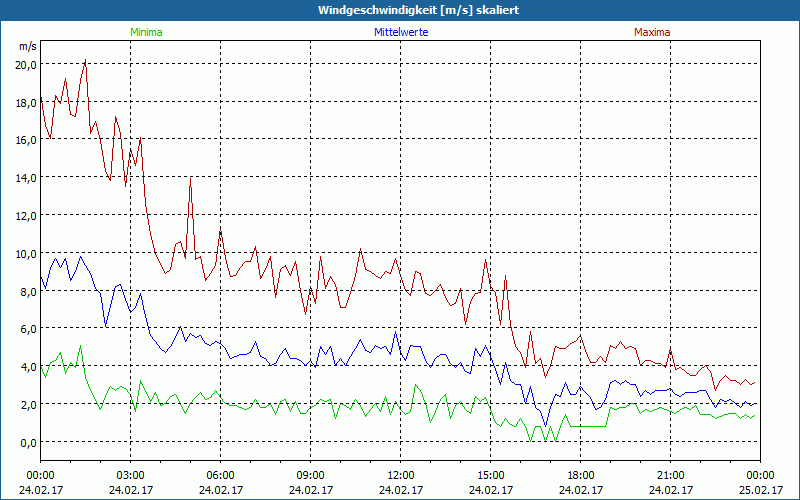Viewport: 800px width, 500px height.
Task: Select the 21:00 time axis label
Action: coord(670,475)
